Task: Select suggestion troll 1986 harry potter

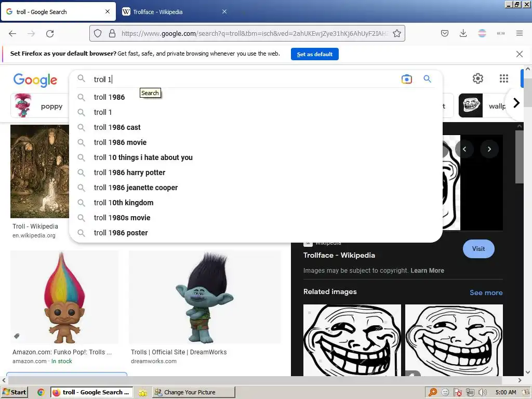Action: 256,172
